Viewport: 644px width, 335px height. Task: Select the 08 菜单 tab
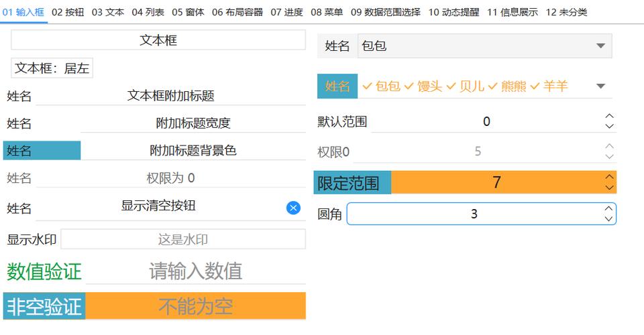327,12
